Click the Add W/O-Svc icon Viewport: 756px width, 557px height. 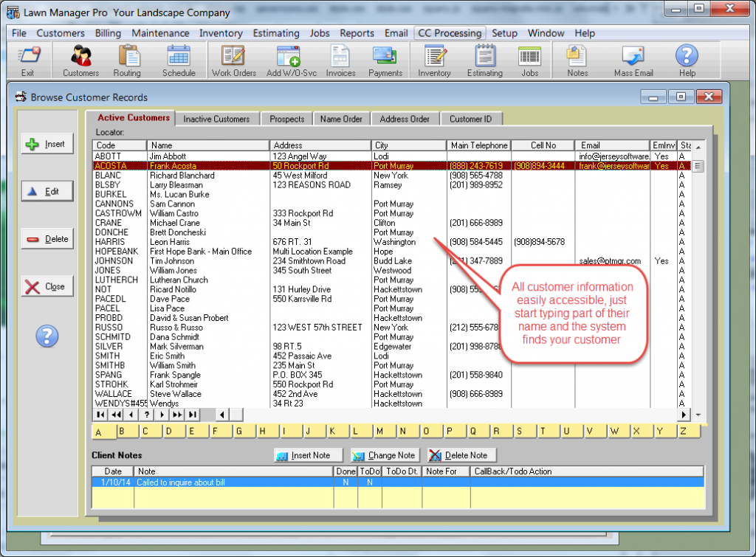tap(291, 60)
